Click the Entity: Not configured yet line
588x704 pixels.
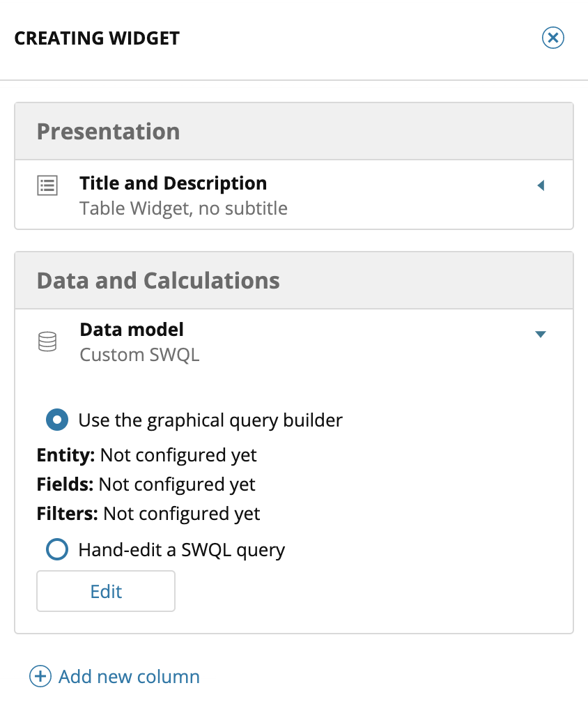pyautogui.click(x=147, y=455)
